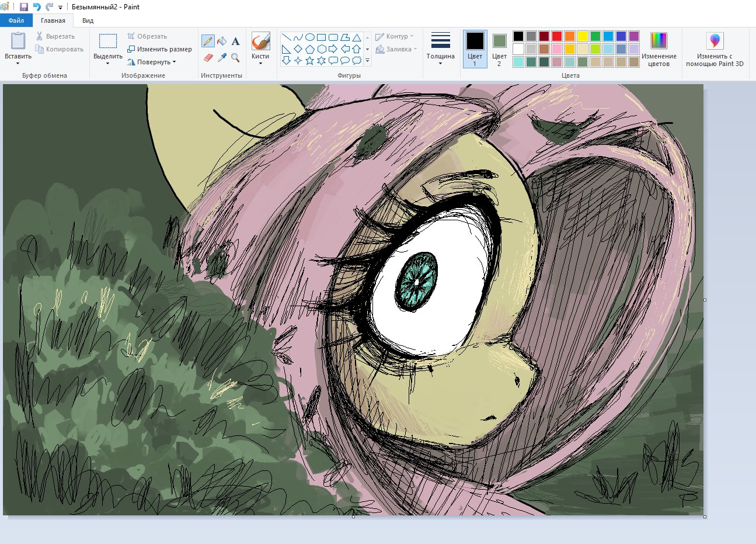The image size is (756, 544).
Task: Expand the Выделить selection options
Action: (x=108, y=63)
